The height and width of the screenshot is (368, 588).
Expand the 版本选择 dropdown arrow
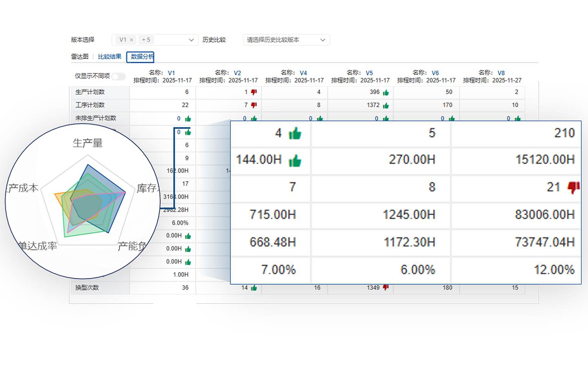(x=191, y=40)
